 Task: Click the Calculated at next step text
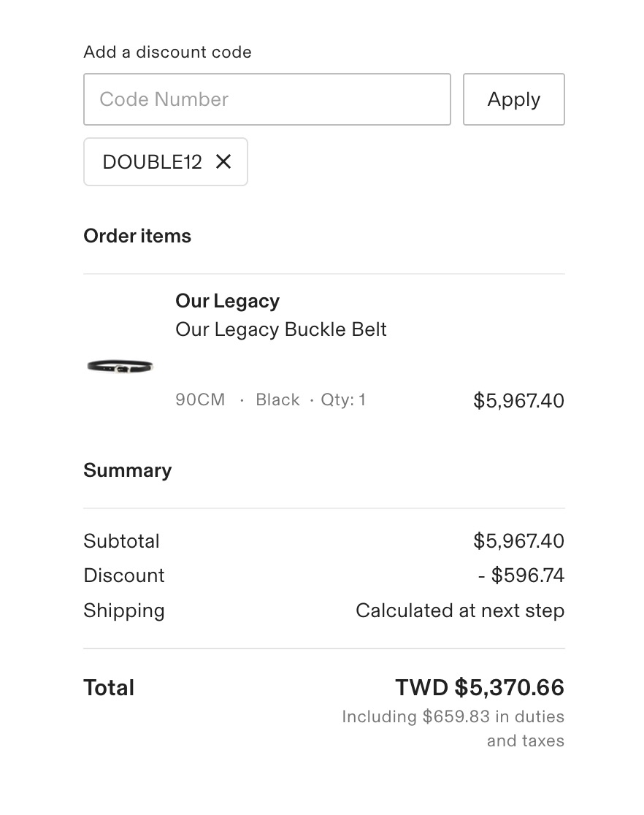click(x=460, y=611)
